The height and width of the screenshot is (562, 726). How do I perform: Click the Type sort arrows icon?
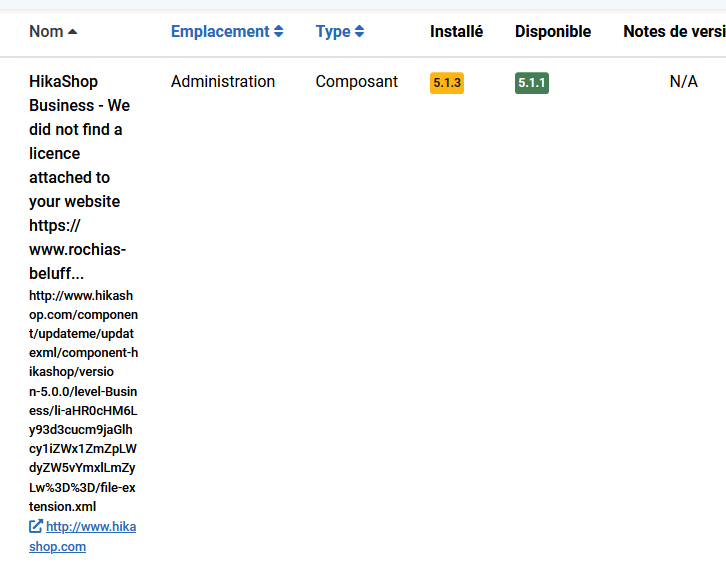coord(359,31)
